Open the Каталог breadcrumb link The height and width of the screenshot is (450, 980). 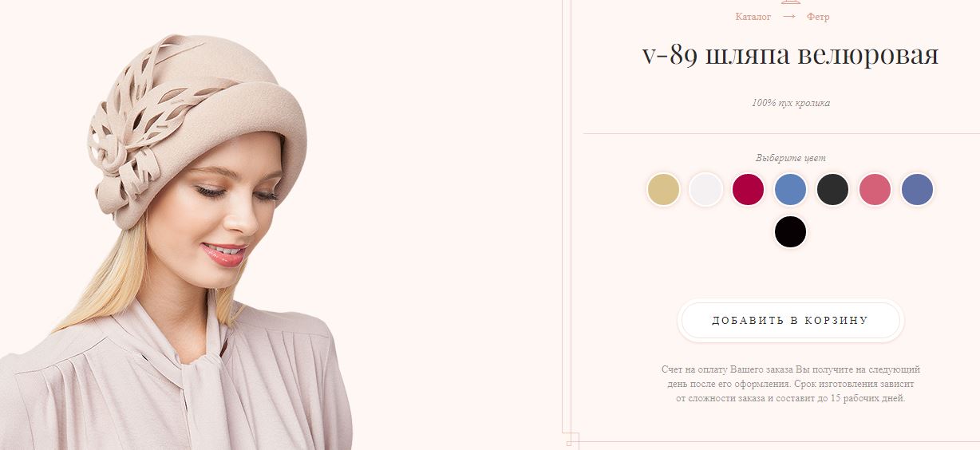[753, 16]
